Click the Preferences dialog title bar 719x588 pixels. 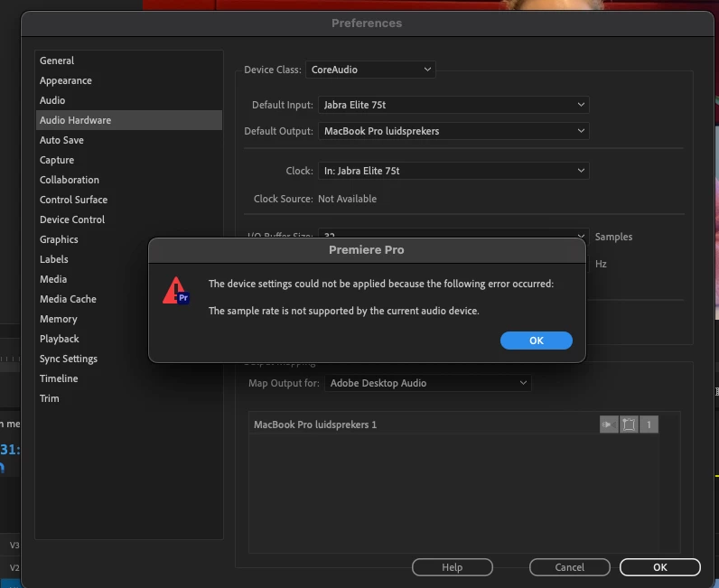pyautogui.click(x=367, y=23)
